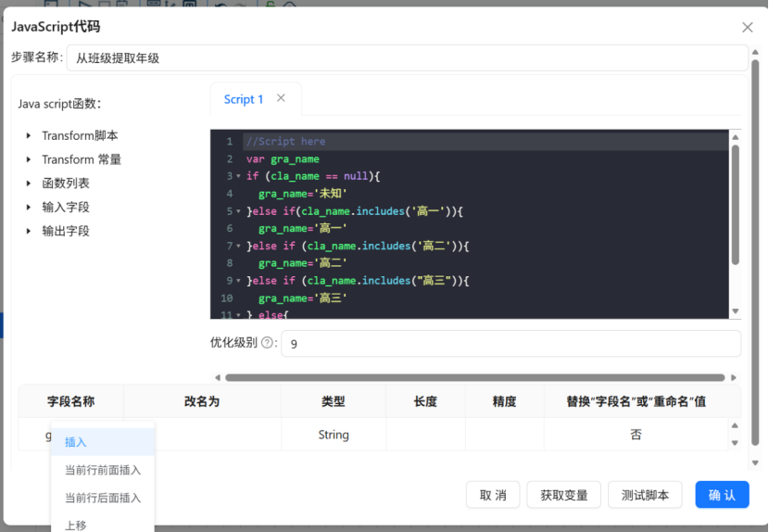
Task: Choose 当前行前面插入 from the context menu
Action: (103, 470)
